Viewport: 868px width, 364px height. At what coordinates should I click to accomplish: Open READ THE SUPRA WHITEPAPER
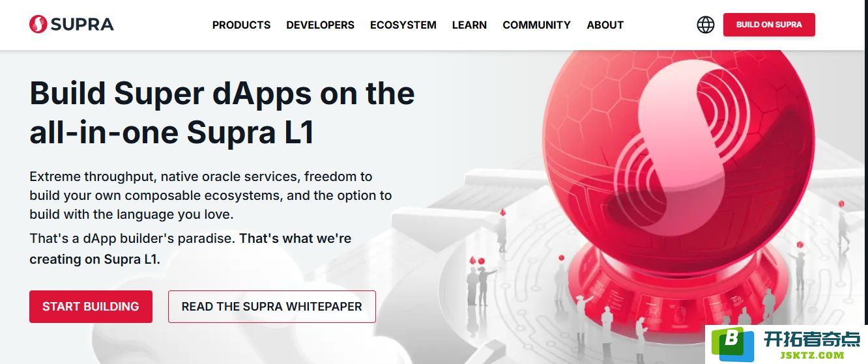click(272, 307)
